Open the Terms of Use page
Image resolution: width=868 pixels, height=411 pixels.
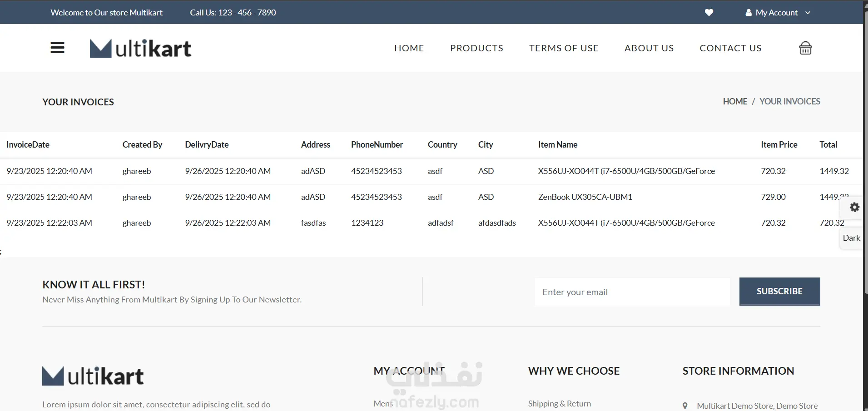click(x=563, y=48)
